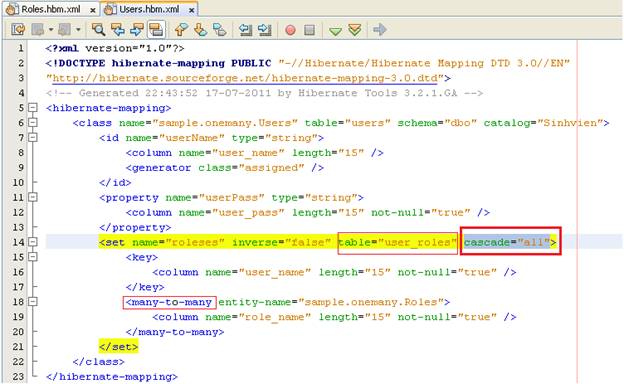
Task: Collapse many-to-many fold on line 18
Action: click(33, 302)
